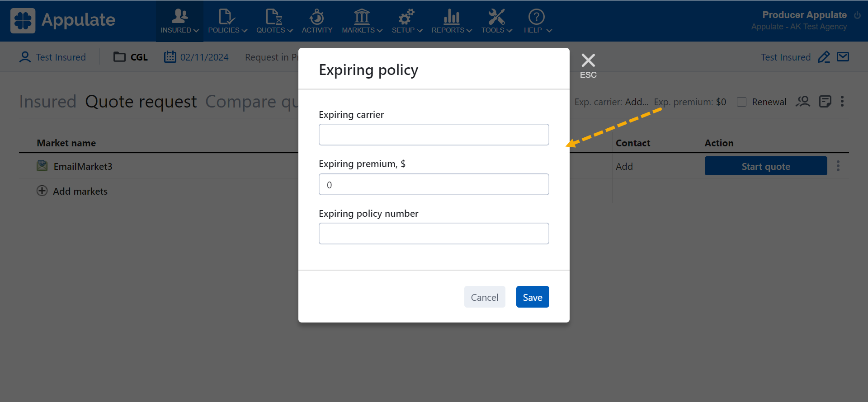
Task: Expand the Policies menu dropdown
Action: pyautogui.click(x=227, y=21)
